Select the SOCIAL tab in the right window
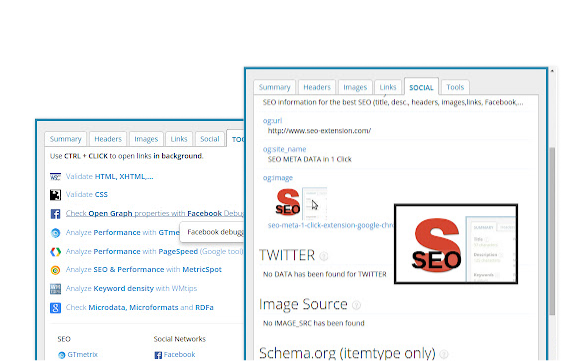 click(421, 87)
